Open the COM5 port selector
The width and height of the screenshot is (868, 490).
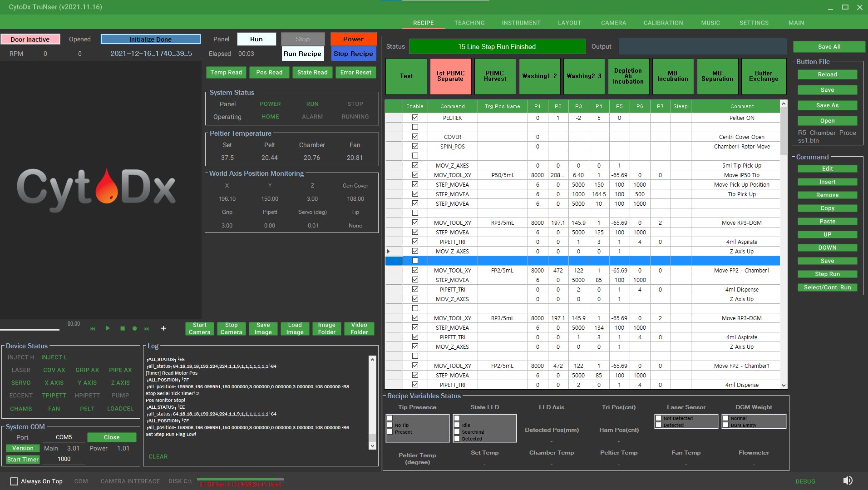click(64, 437)
